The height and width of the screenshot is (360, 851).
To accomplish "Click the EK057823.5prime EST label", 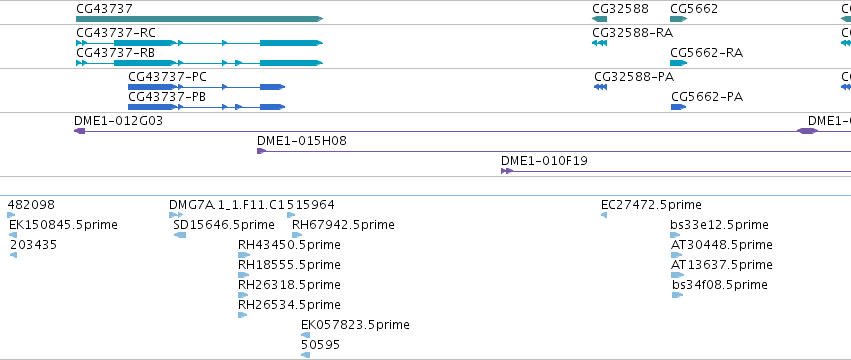I will click(x=355, y=325).
